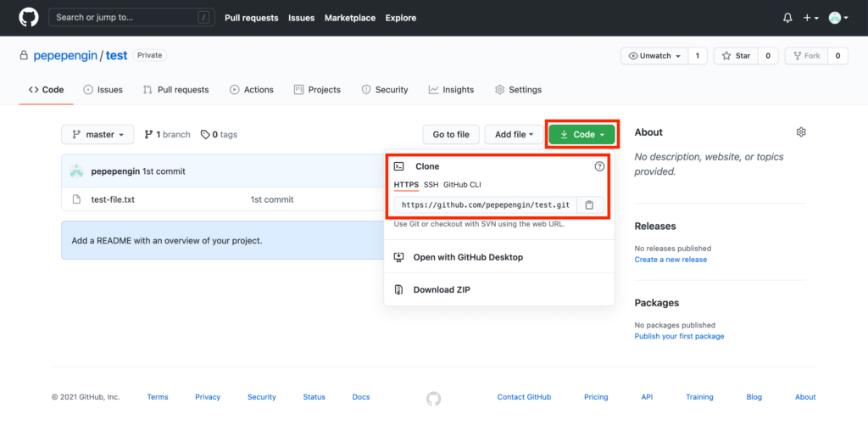Open the pepepengin owner link

coord(64,55)
